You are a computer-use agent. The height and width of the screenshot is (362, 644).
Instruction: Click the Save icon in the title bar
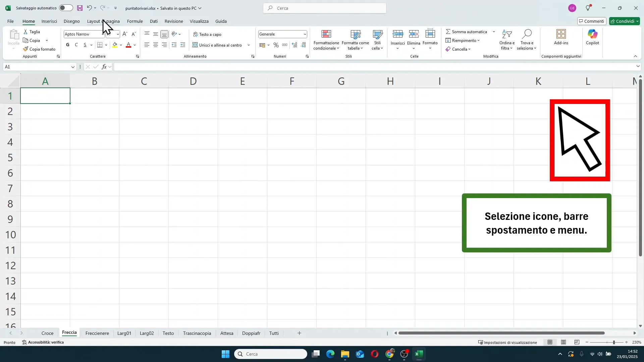coord(80,8)
